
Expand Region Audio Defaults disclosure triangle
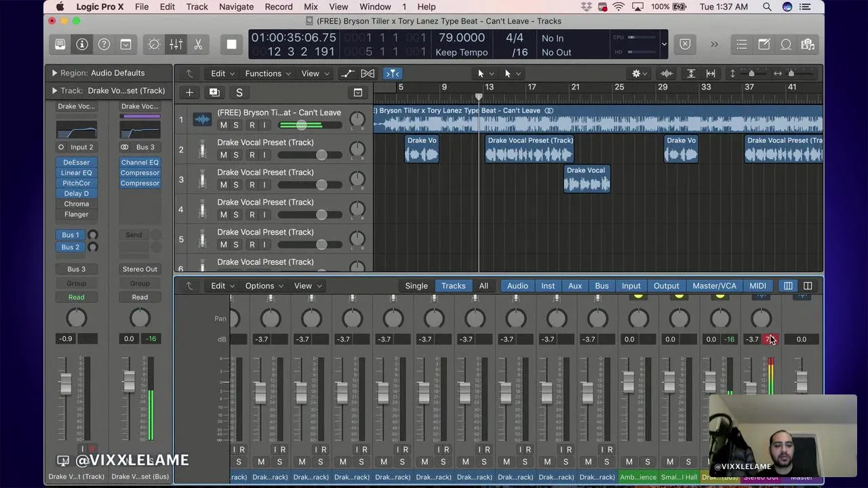[54, 73]
